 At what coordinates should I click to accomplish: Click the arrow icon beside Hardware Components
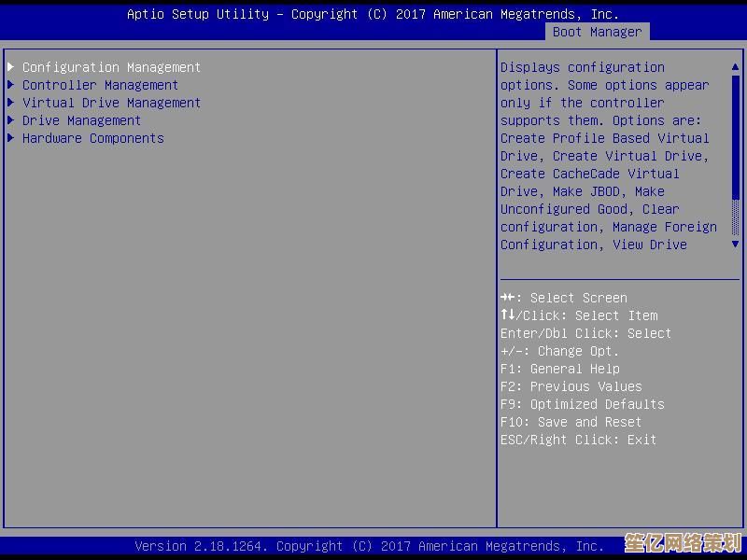click(x=11, y=138)
